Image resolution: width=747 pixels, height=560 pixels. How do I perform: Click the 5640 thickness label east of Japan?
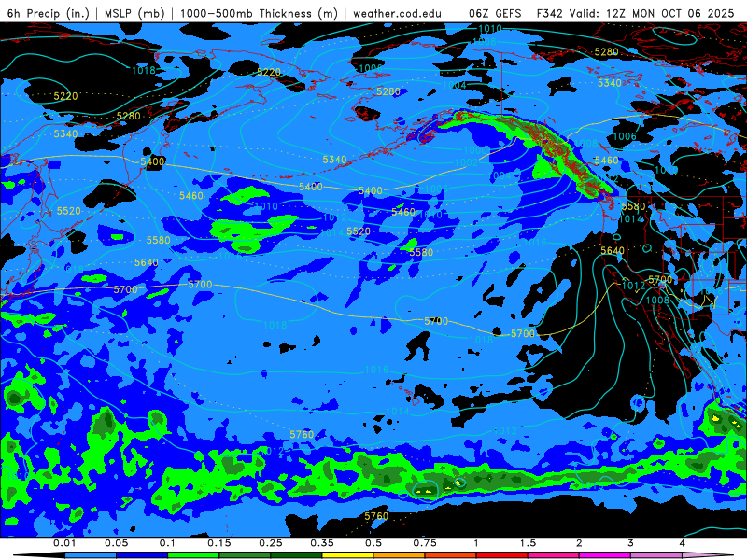tap(147, 262)
